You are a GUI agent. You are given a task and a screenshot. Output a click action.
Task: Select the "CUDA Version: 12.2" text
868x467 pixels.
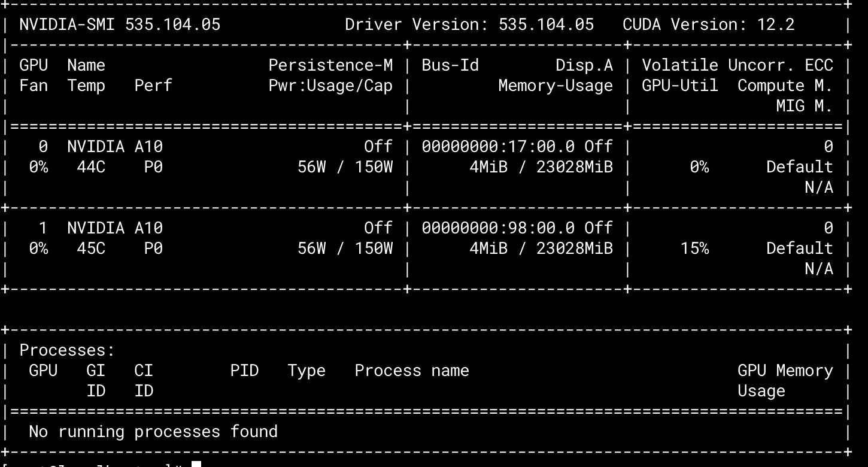click(x=709, y=25)
